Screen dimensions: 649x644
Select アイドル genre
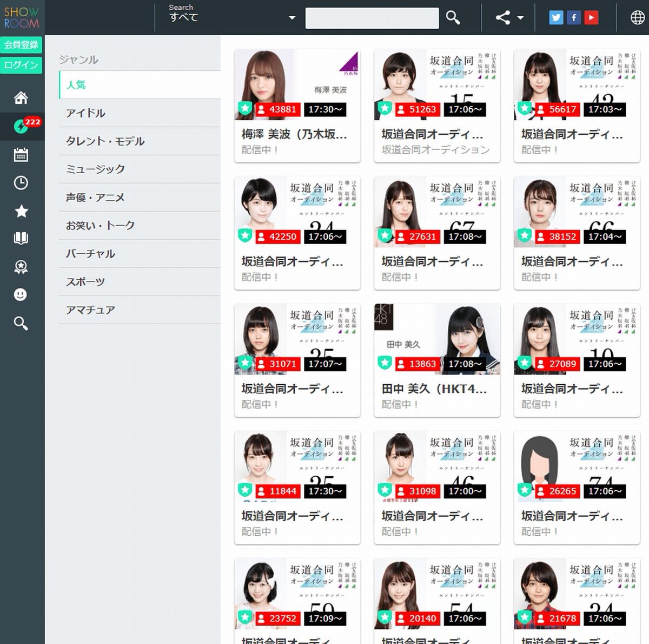point(140,113)
